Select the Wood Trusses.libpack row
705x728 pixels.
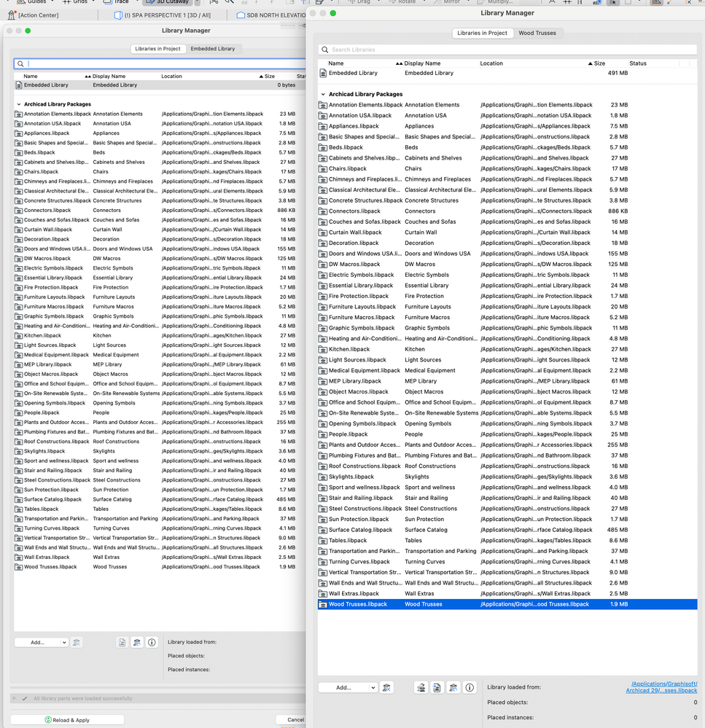(x=510, y=603)
